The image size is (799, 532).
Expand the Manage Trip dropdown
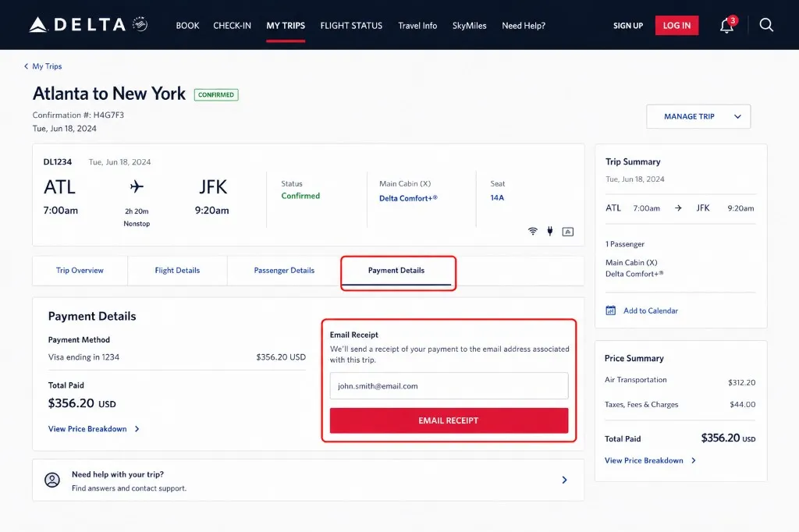point(698,117)
